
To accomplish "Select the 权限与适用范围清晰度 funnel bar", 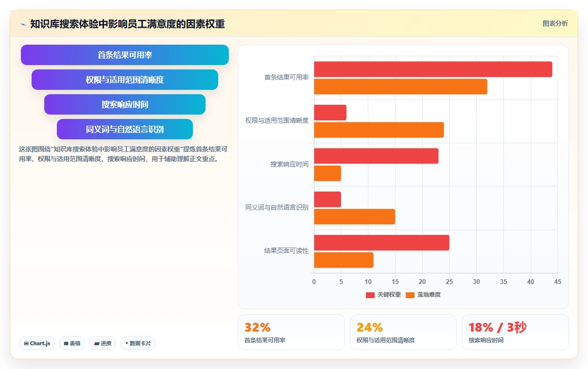I will pyautogui.click(x=125, y=80).
